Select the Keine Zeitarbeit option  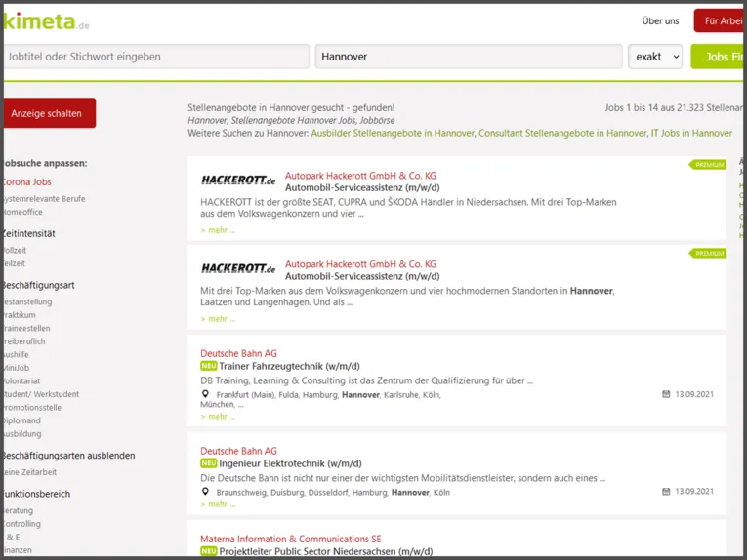30,472
